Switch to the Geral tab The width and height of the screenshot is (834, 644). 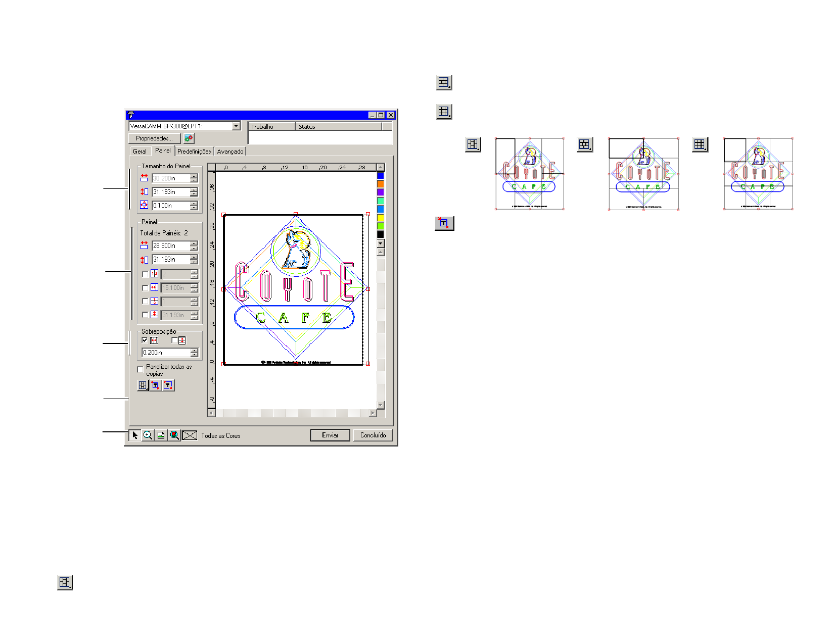click(x=140, y=152)
